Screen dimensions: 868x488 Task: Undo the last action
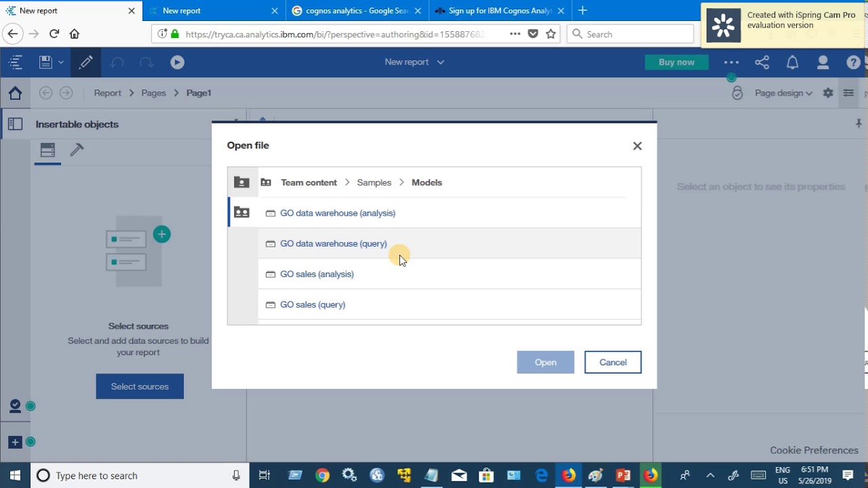click(117, 62)
